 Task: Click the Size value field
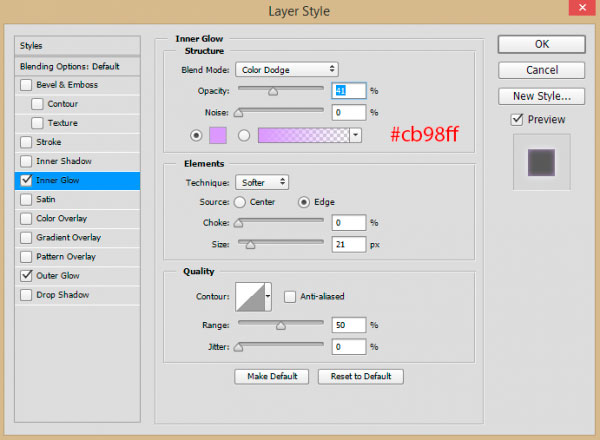click(349, 244)
